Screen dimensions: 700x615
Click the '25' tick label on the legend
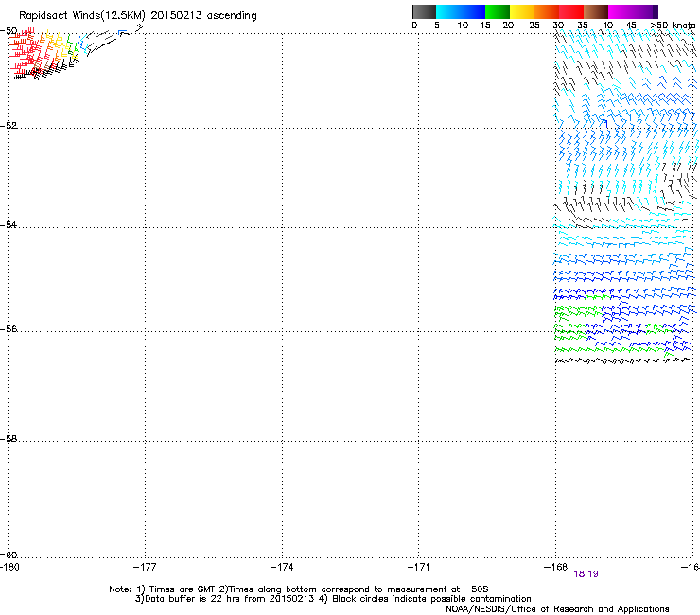click(x=534, y=26)
